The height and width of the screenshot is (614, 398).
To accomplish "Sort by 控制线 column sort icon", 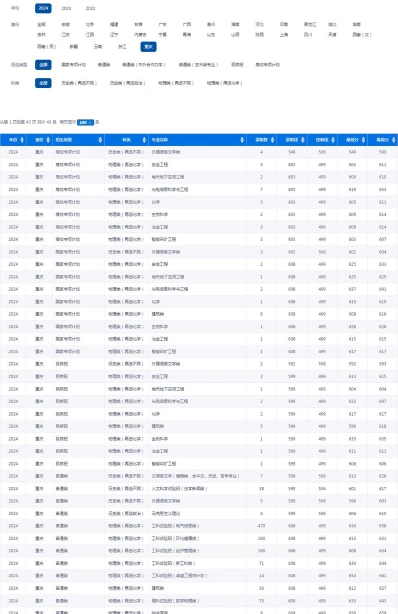I will tap(333, 140).
